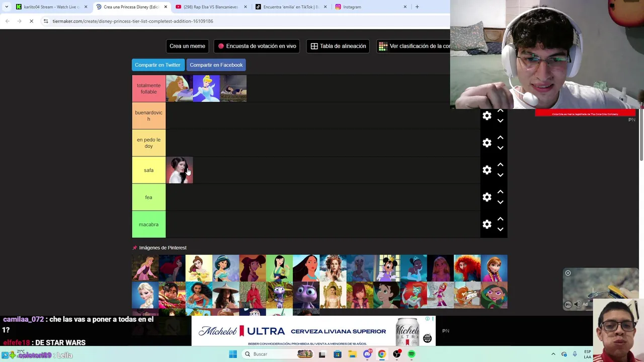Select the fea tier label

(148, 197)
